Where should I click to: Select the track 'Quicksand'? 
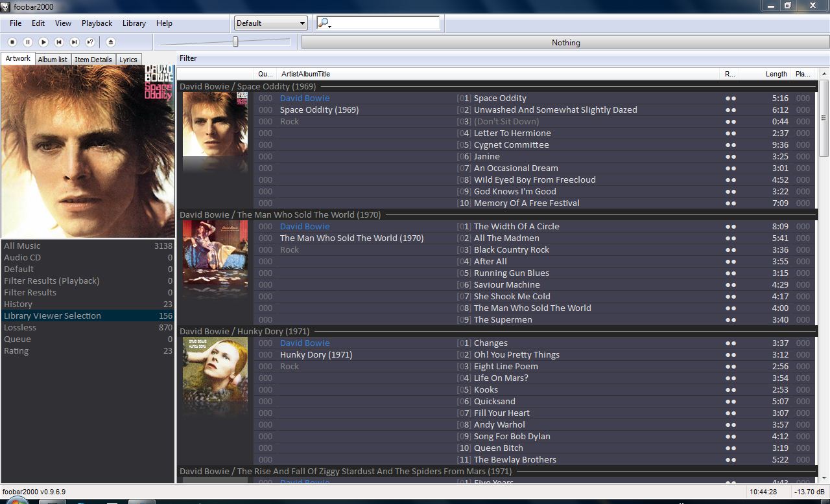[494, 401]
